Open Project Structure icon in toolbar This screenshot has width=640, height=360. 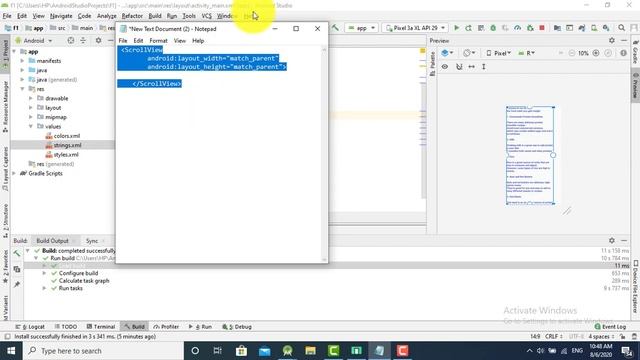pos(557,28)
